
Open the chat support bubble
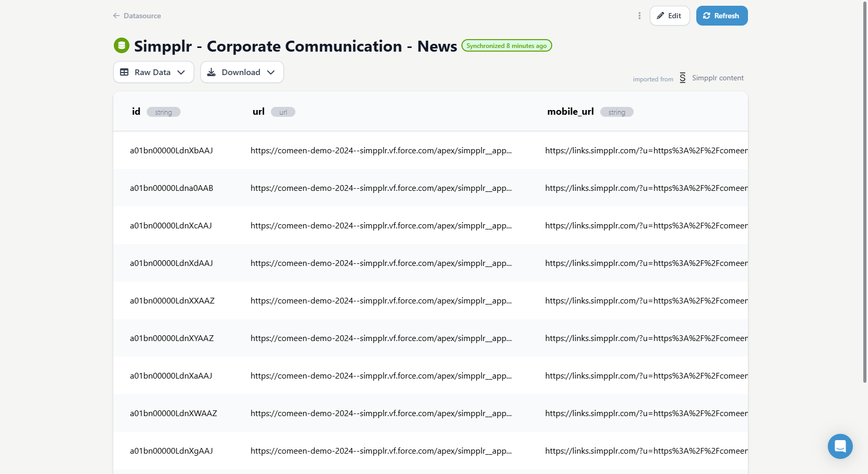pos(840,446)
